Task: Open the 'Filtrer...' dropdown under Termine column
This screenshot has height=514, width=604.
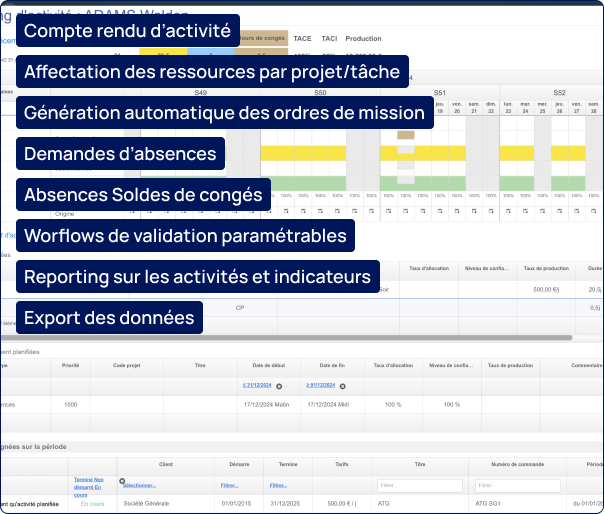Action: (279, 485)
